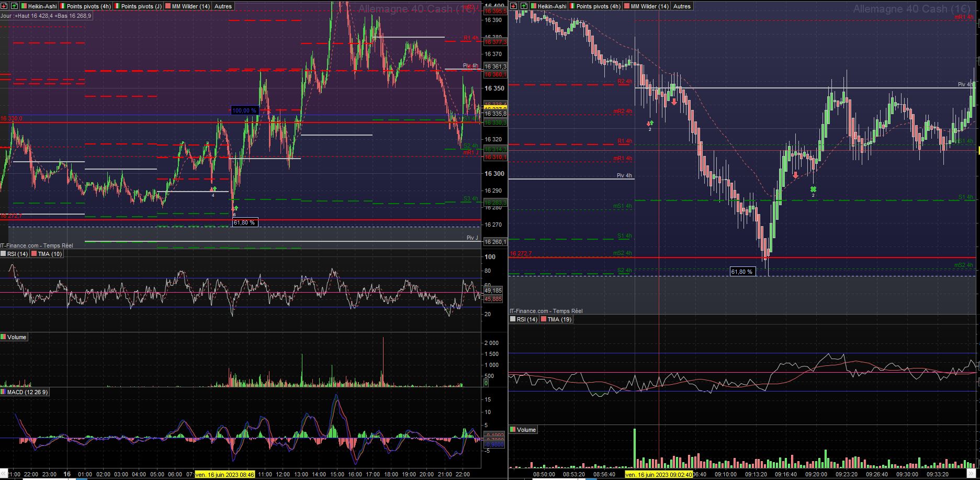Click the IT-Finance.com Temps Réel text in left chart
980x480 pixels.
tap(37, 245)
